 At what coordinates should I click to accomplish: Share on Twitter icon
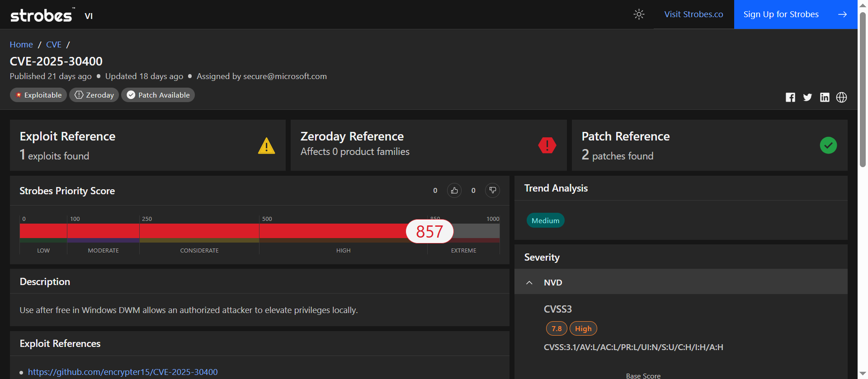tap(807, 98)
